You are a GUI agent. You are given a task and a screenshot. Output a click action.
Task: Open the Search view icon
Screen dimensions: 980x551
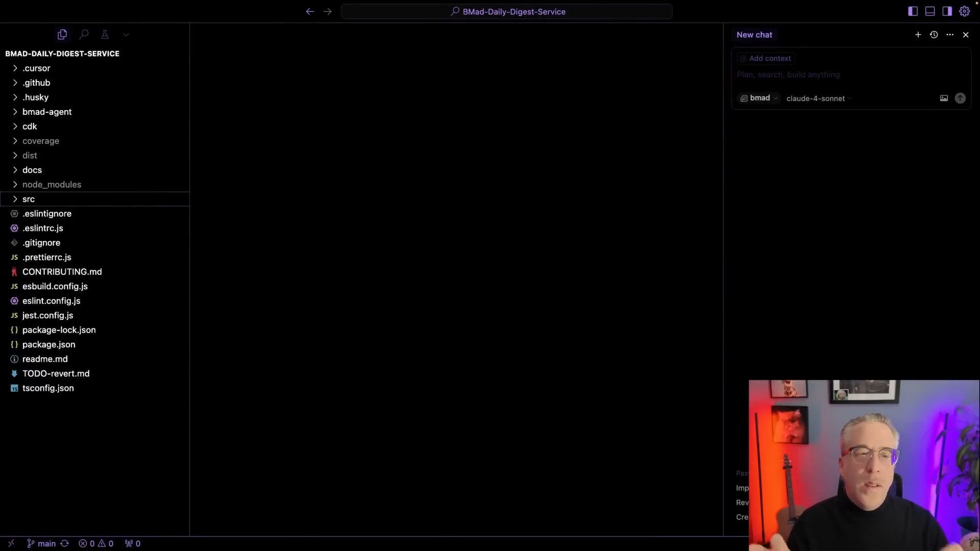pos(84,34)
